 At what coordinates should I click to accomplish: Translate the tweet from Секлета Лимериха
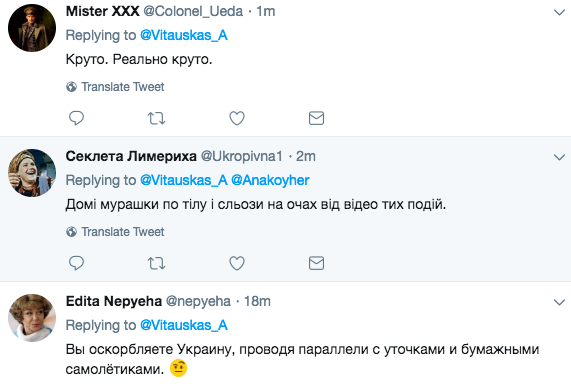115,232
